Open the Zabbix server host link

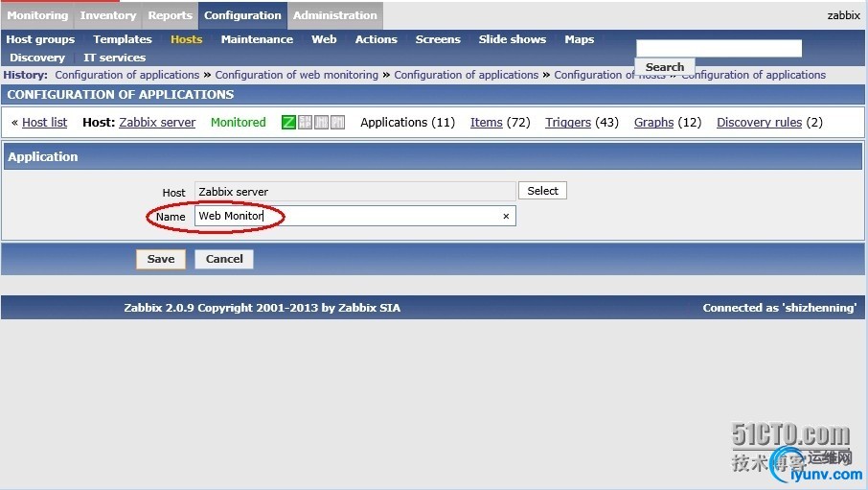(x=157, y=123)
